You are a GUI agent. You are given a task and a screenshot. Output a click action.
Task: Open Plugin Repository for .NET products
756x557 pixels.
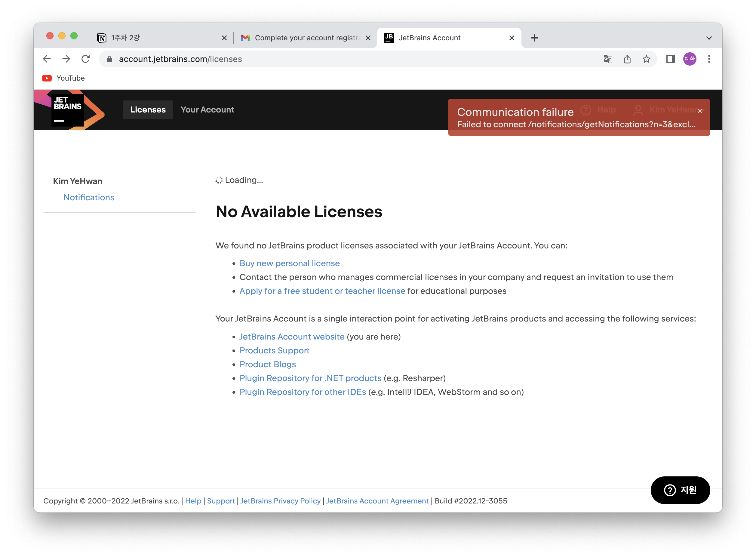pyautogui.click(x=310, y=378)
